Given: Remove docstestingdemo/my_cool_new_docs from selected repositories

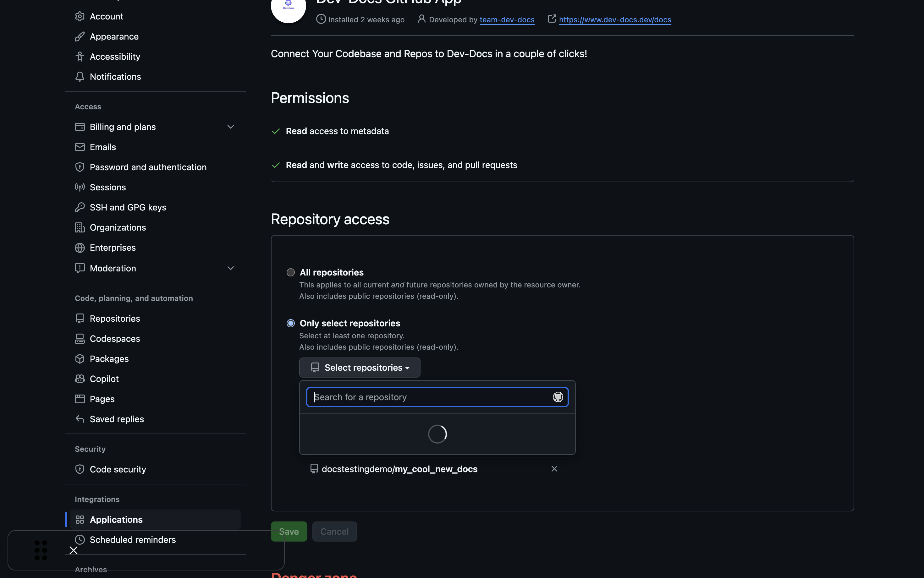Looking at the screenshot, I should 554,469.
